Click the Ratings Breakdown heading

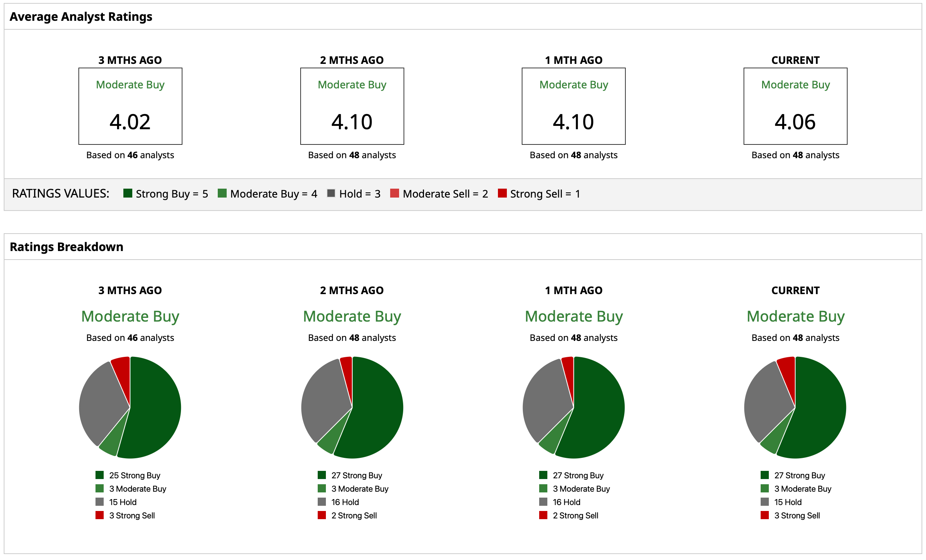click(x=67, y=247)
